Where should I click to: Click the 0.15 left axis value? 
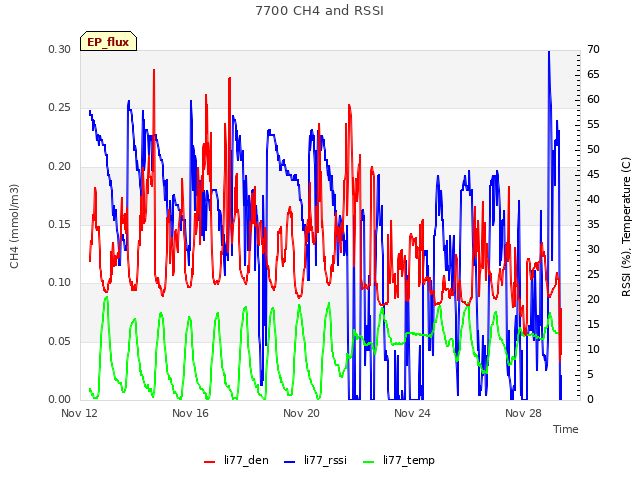point(60,224)
